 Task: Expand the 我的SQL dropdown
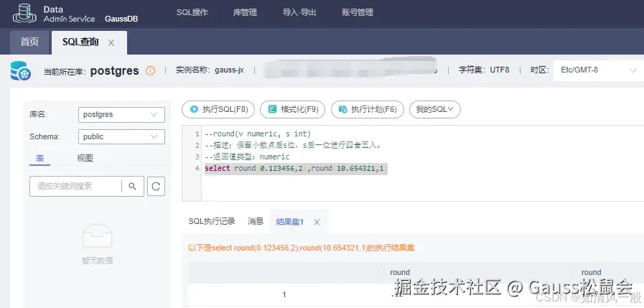435,109
